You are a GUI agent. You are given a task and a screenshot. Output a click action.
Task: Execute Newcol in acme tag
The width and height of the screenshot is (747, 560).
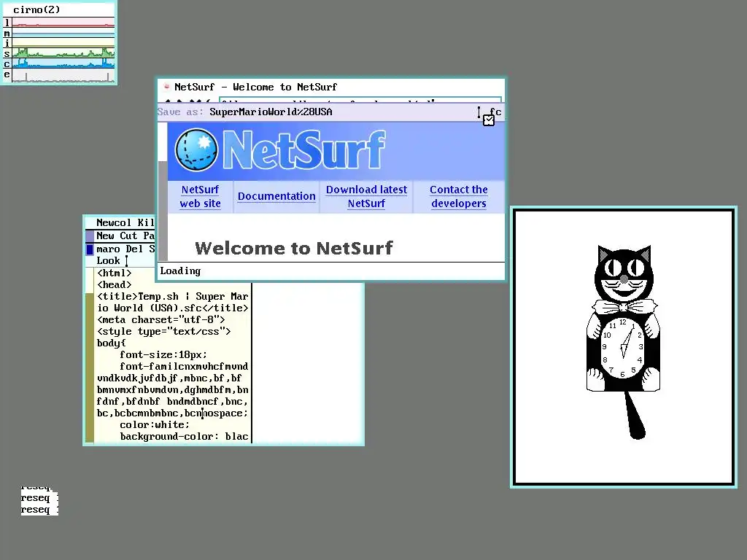[113, 222]
